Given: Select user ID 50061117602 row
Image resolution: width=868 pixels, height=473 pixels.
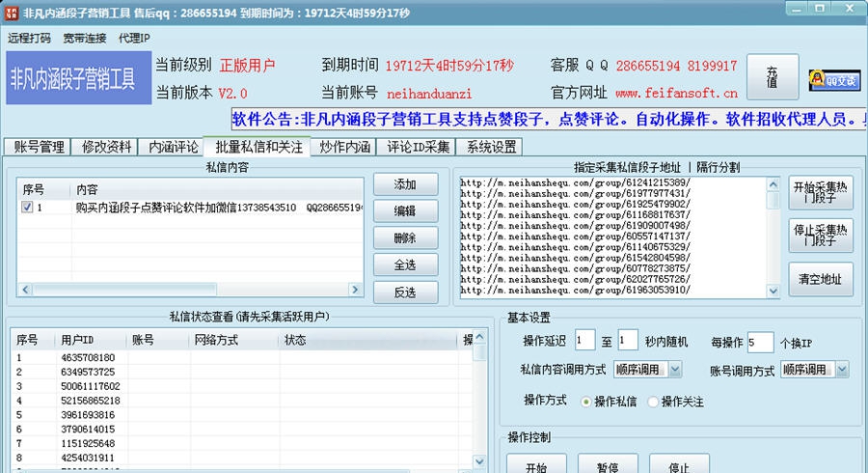Looking at the screenshot, I should (x=242, y=386).
